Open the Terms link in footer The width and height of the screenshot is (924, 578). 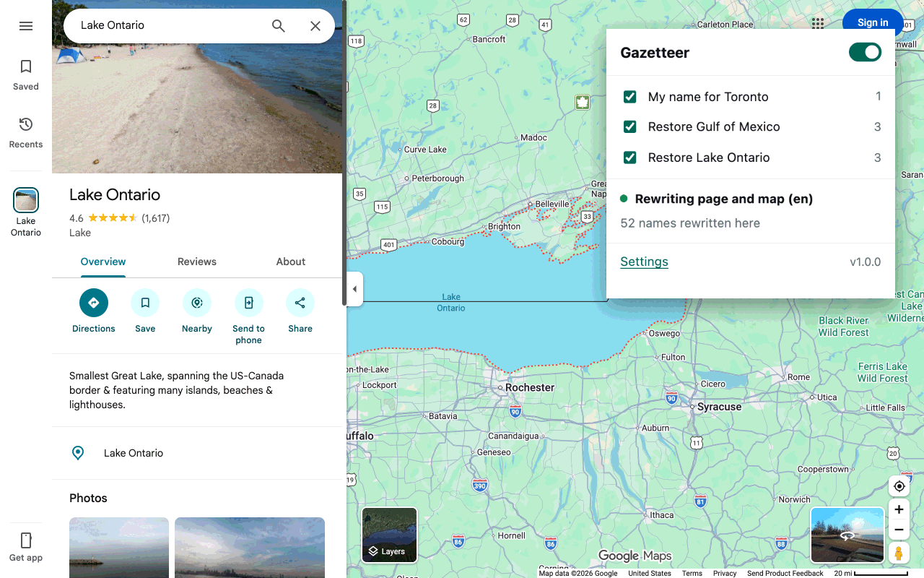click(x=692, y=573)
